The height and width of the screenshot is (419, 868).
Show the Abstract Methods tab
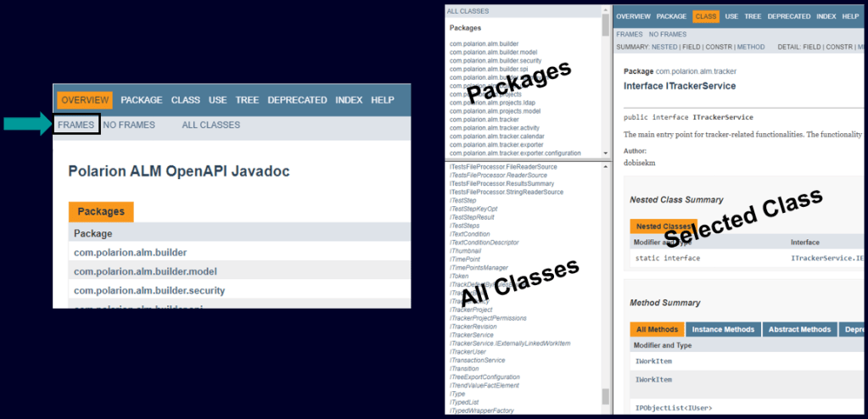[800, 330]
